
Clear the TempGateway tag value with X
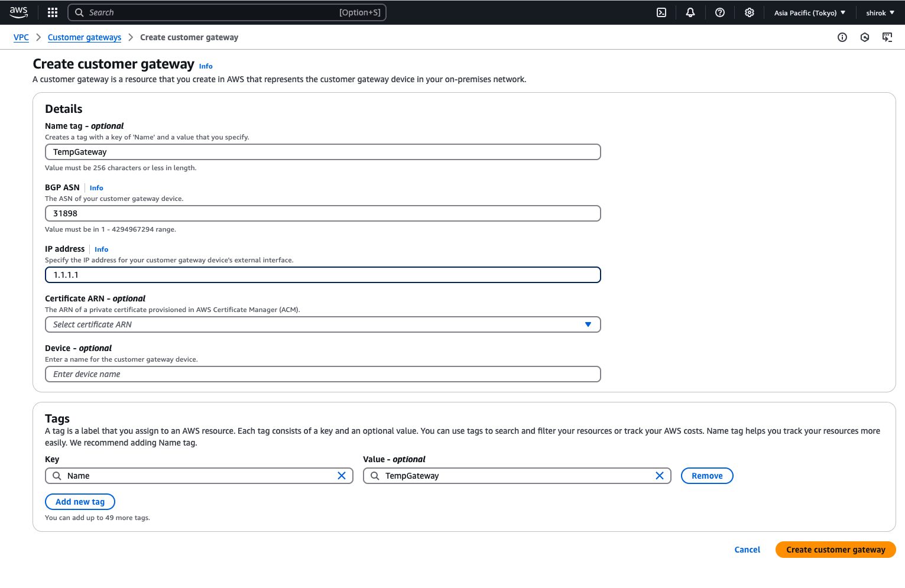coord(660,476)
